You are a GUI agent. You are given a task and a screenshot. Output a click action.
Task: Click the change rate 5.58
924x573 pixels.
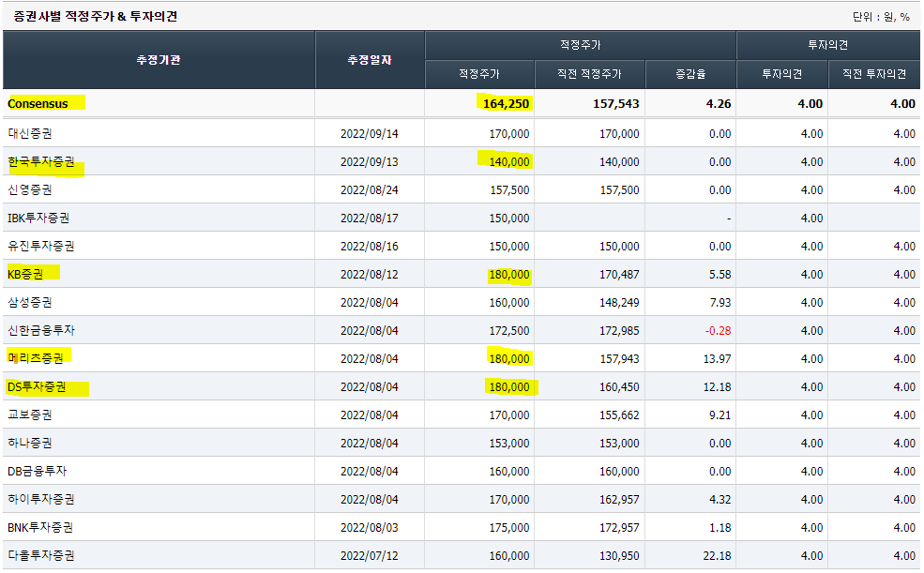720,275
